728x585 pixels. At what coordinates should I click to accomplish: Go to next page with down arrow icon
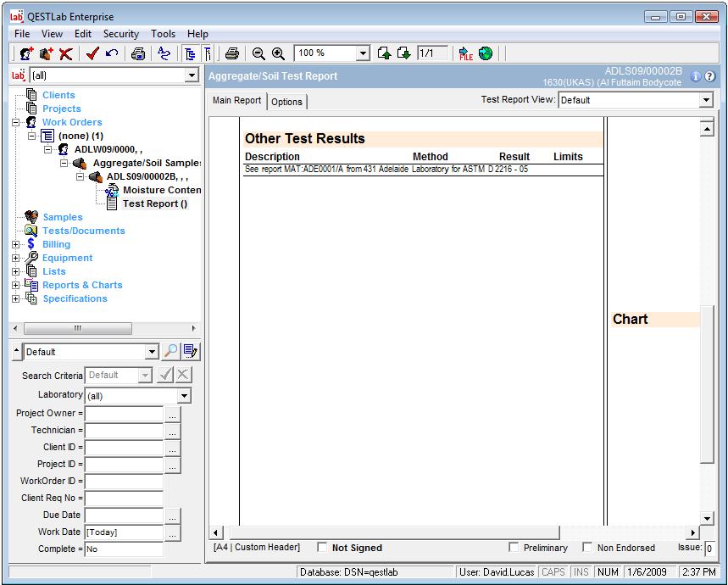coord(404,53)
